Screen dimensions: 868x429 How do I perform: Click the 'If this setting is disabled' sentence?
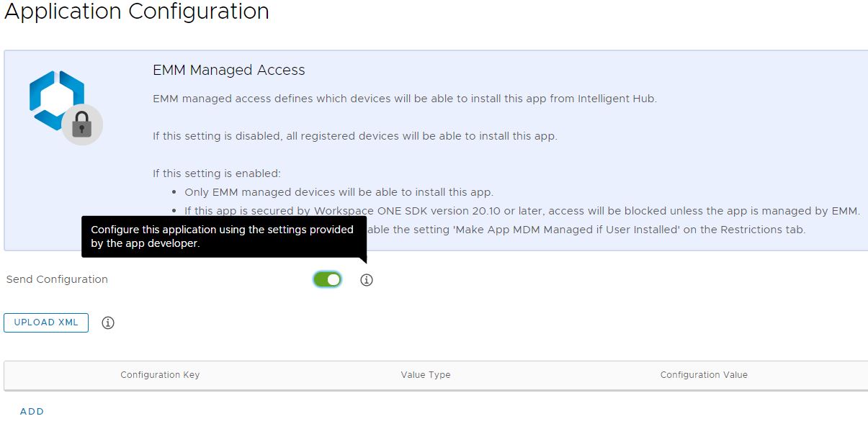coord(354,135)
